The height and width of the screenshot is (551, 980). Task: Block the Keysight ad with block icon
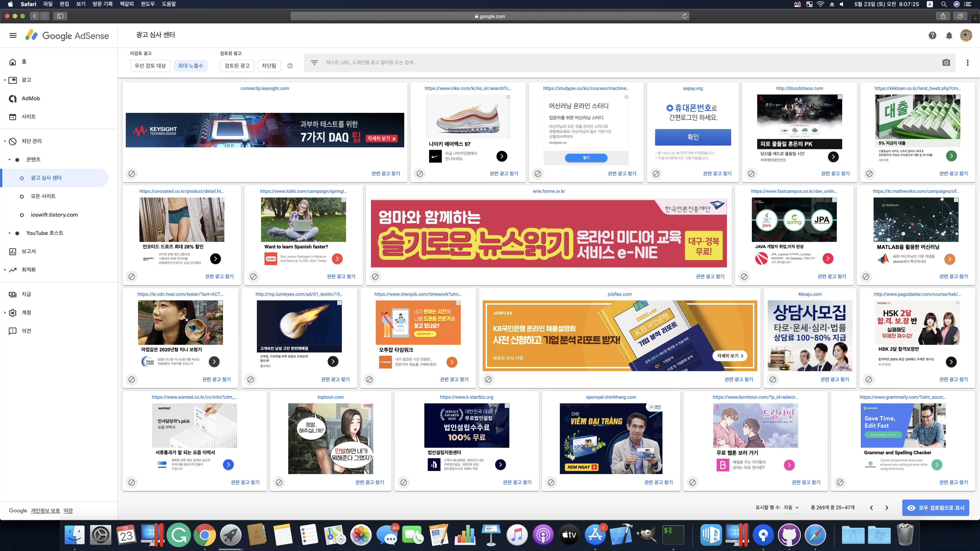[x=132, y=173]
